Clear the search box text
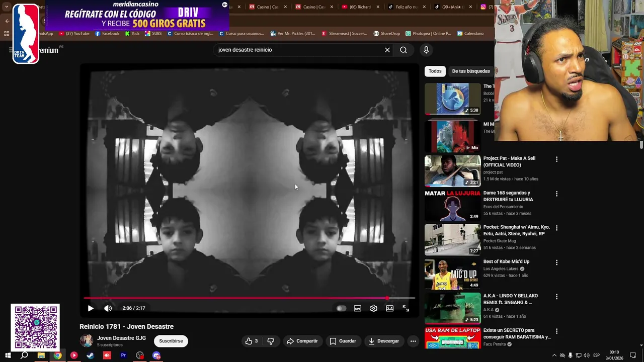Image resolution: width=644 pixels, height=362 pixels. [387, 50]
